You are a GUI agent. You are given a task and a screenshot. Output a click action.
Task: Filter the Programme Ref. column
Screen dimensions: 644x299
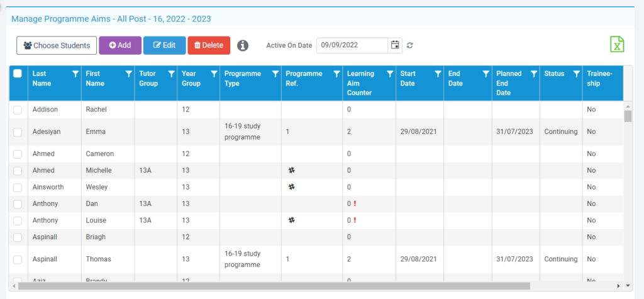(x=337, y=74)
